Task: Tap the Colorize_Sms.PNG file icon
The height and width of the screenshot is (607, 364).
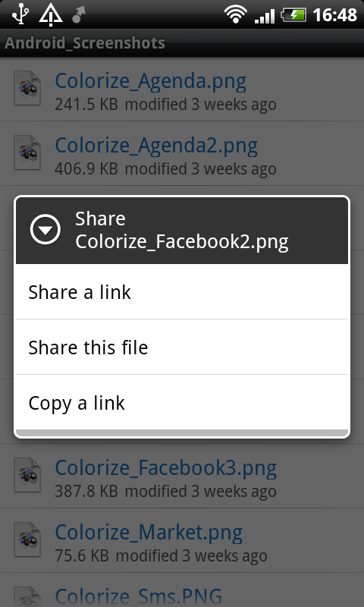Action: [27, 596]
